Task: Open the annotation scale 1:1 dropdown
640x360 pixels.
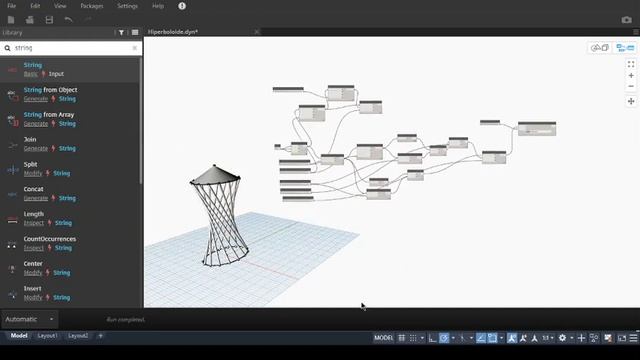Action: (x=547, y=338)
